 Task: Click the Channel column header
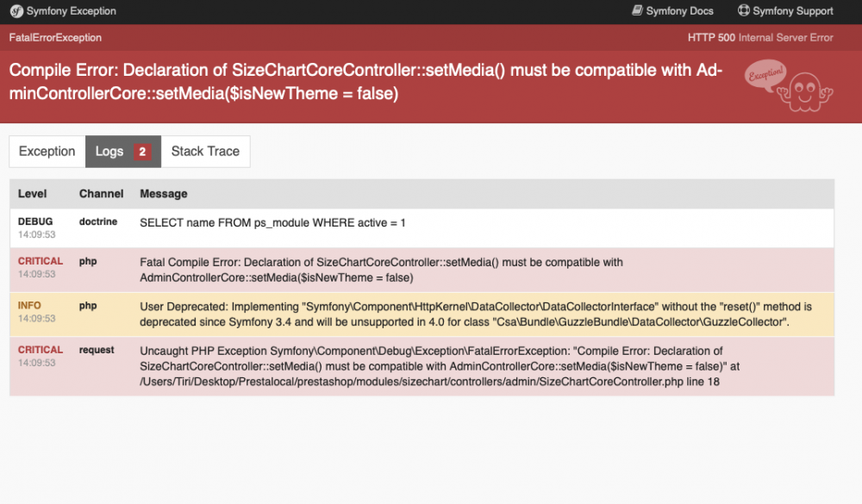pos(101,194)
